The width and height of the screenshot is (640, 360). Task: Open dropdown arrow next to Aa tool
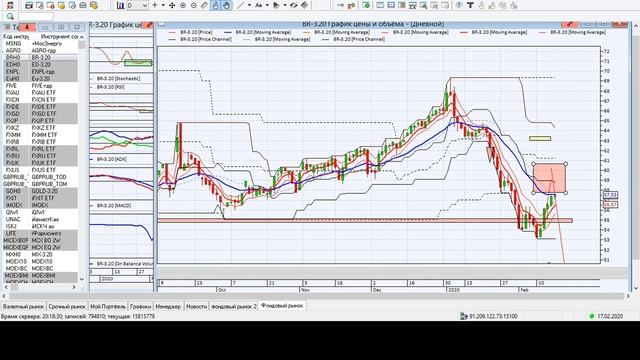tap(267, 5)
